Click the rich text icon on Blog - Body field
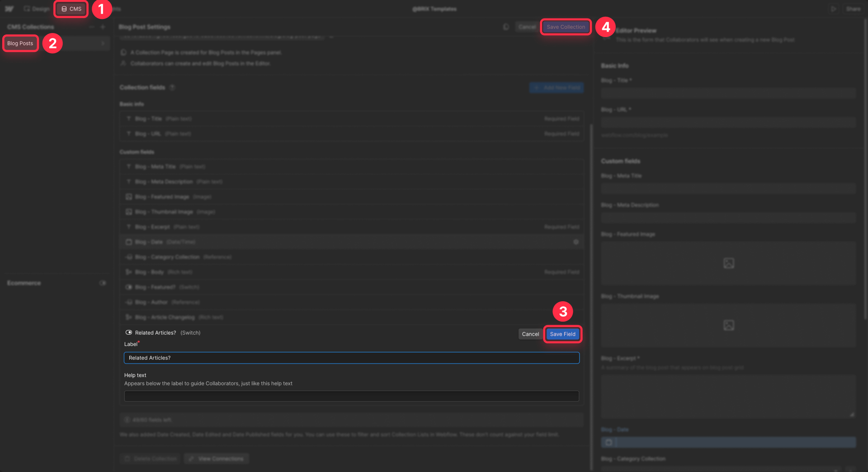868x472 pixels. (129, 272)
